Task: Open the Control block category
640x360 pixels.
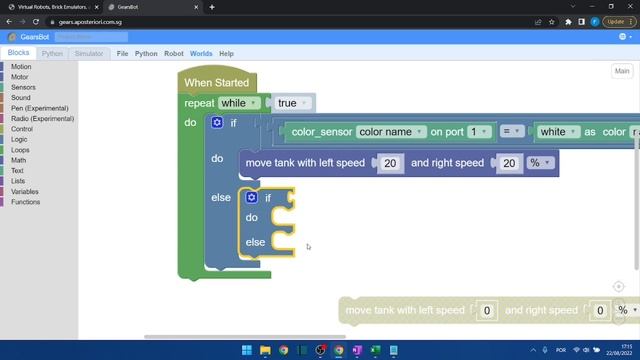Action: [x=22, y=129]
